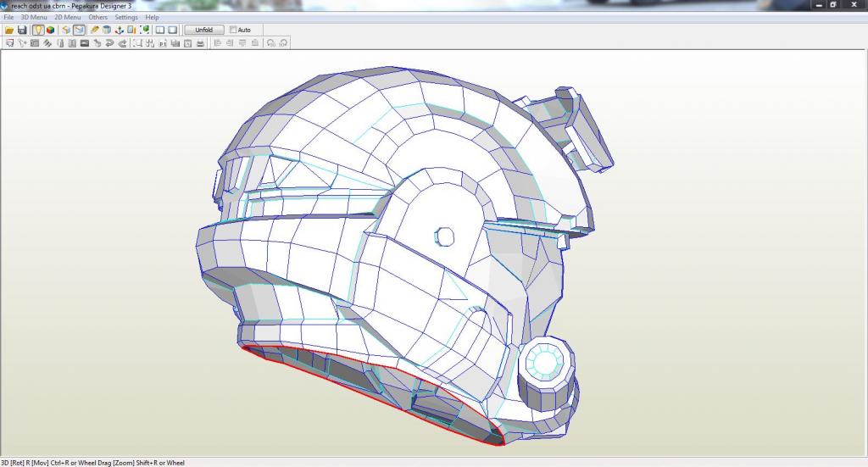Select the pencil edge marking tool
The height and width of the screenshot is (467, 868).
(x=95, y=30)
